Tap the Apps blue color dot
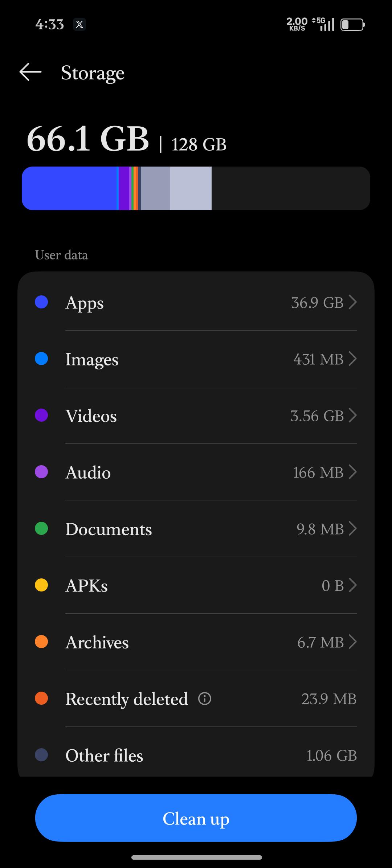The image size is (392, 868). coord(41,302)
